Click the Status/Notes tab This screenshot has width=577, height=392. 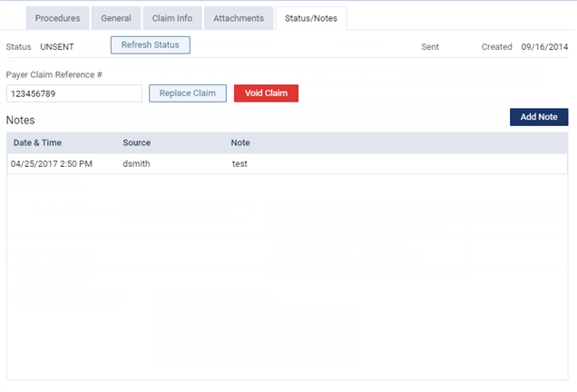tap(311, 18)
